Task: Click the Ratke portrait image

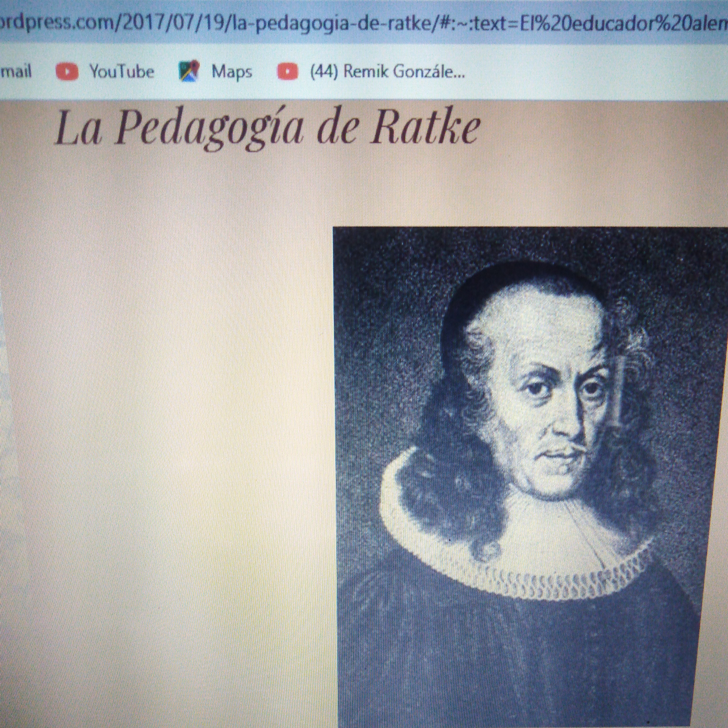Action: [530, 477]
